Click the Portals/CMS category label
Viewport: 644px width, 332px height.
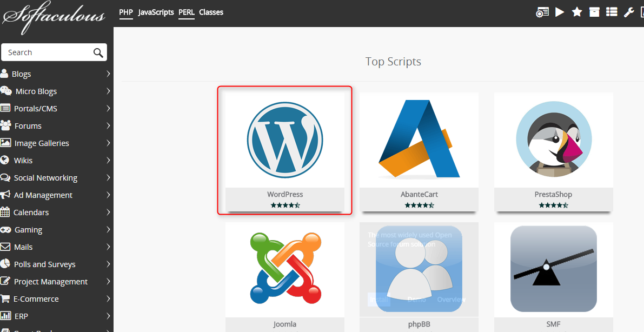click(x=36, y=109)
